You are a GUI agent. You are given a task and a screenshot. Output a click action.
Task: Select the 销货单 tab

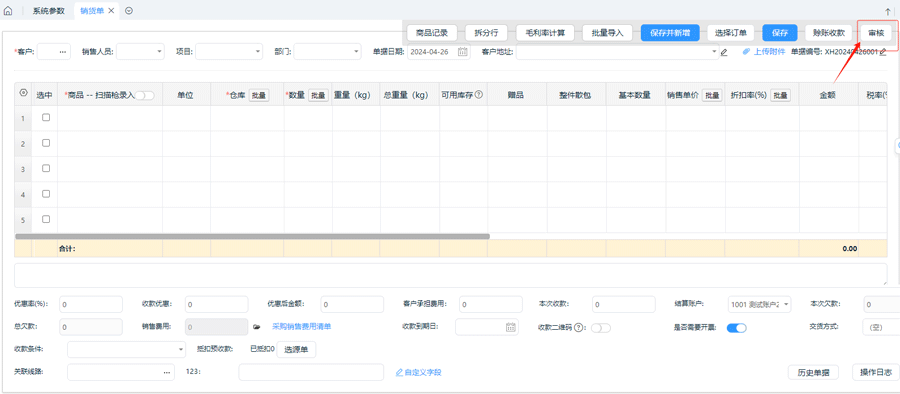coord(92,11)
